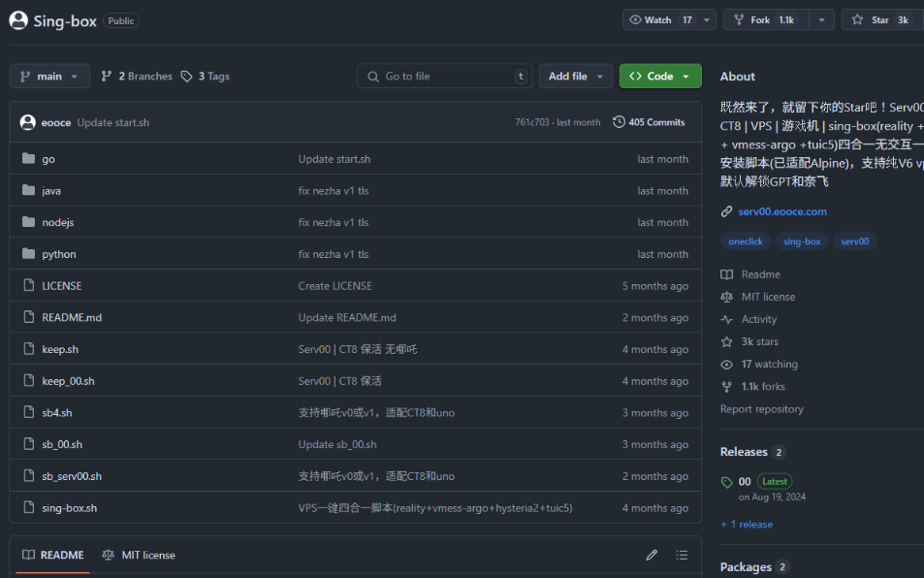The height and width of the screenshot is (578, 924).
Task: Open the java folder icon
Action: point(28,190)
